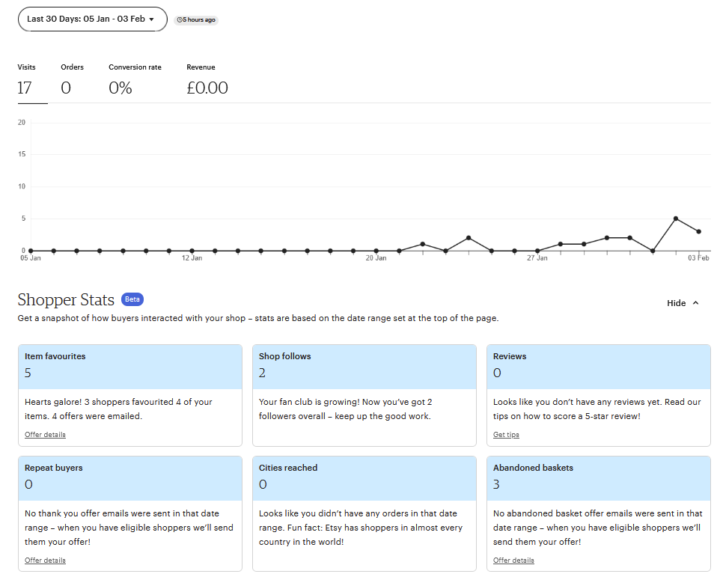Click the Abandoned baskets card header
The height and width of the screenshot is (574, 720).
pos(598,477)
